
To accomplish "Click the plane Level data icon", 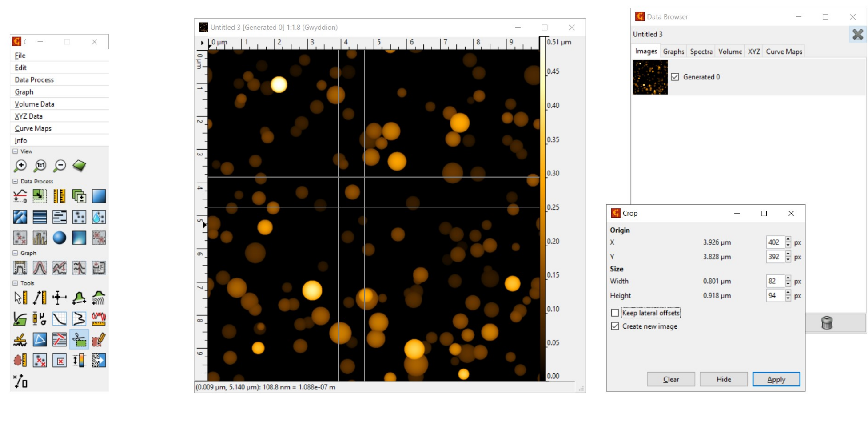I will [99, 196].
